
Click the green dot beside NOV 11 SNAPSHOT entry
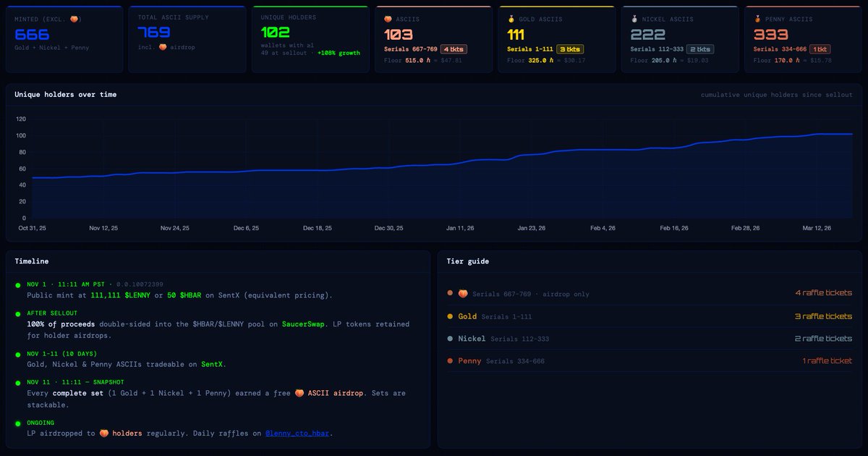pos(17,382)
